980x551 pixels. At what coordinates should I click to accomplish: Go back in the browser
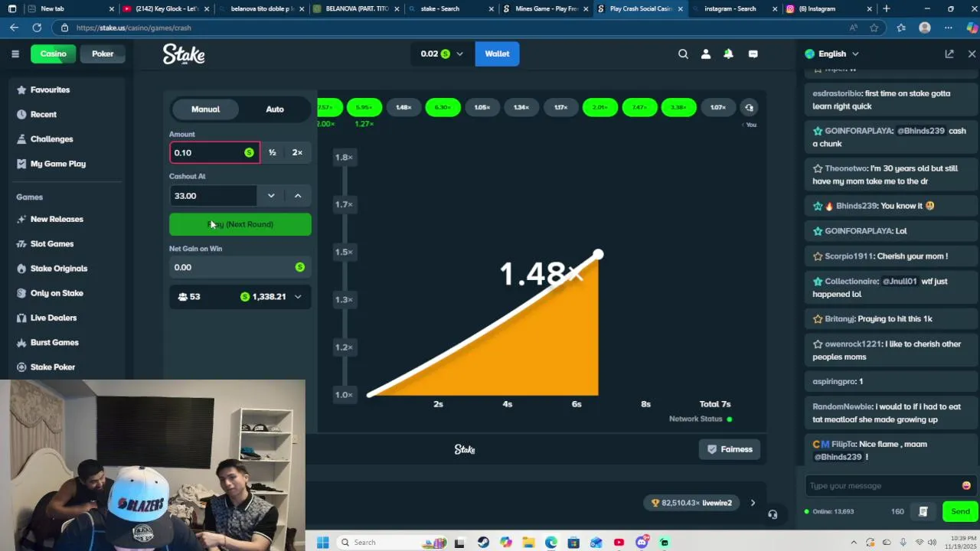14,28
